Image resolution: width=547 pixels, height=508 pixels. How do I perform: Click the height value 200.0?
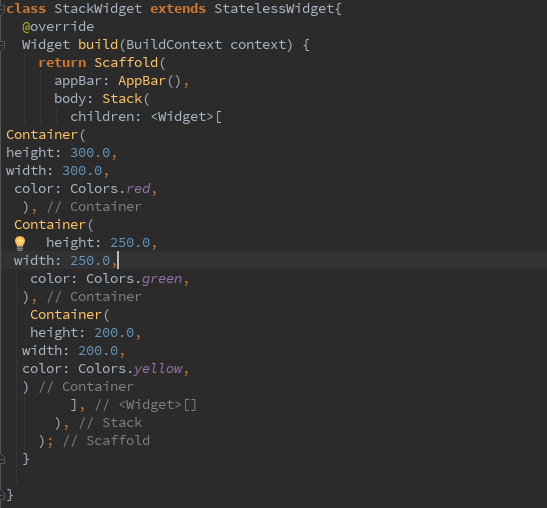click(114, 333)
